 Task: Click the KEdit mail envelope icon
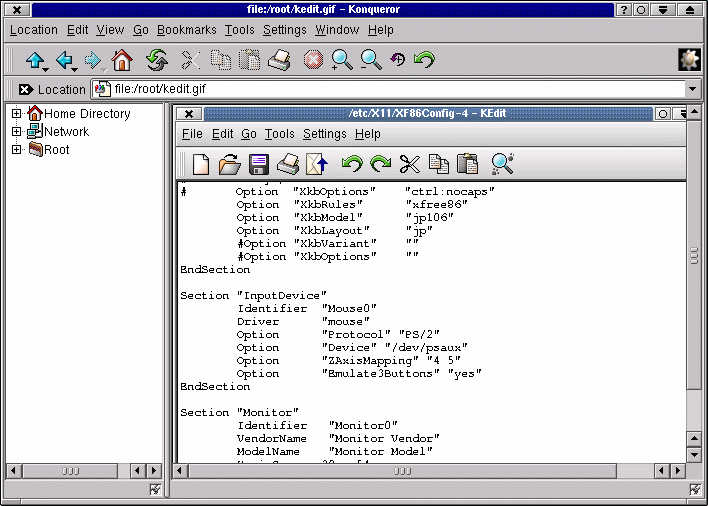[317, 164]
